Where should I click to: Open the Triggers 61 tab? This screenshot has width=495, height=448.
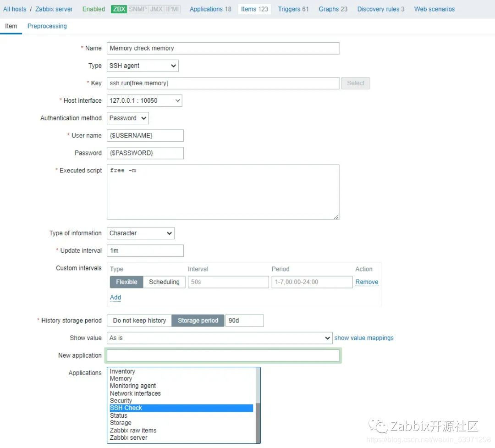click(x=293, y=9)
